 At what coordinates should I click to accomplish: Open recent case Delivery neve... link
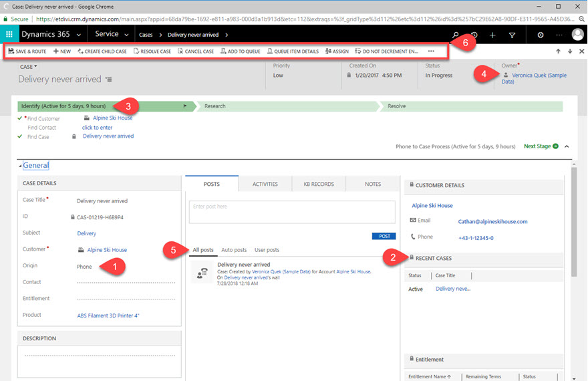(x=453, y=289)
